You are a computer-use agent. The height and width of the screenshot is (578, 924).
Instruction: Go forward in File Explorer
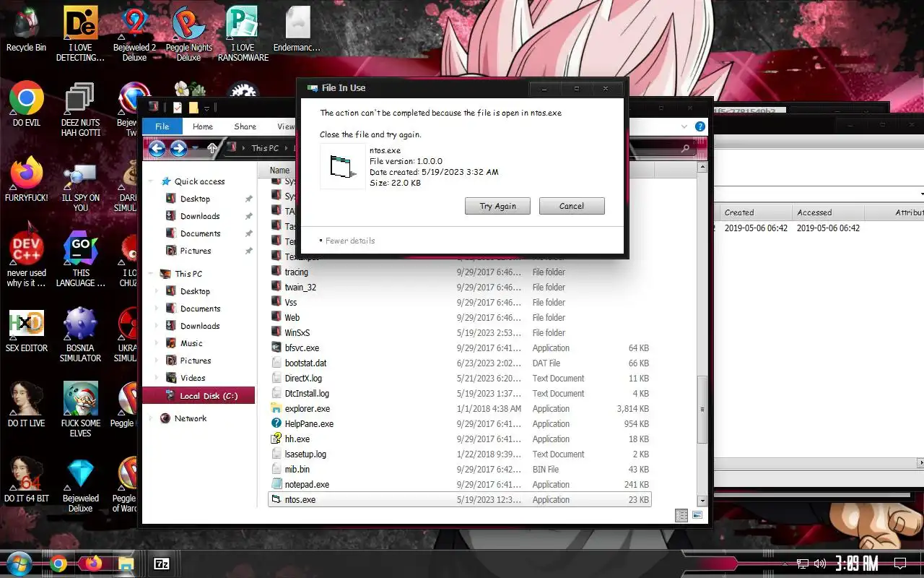pos(178,148)
